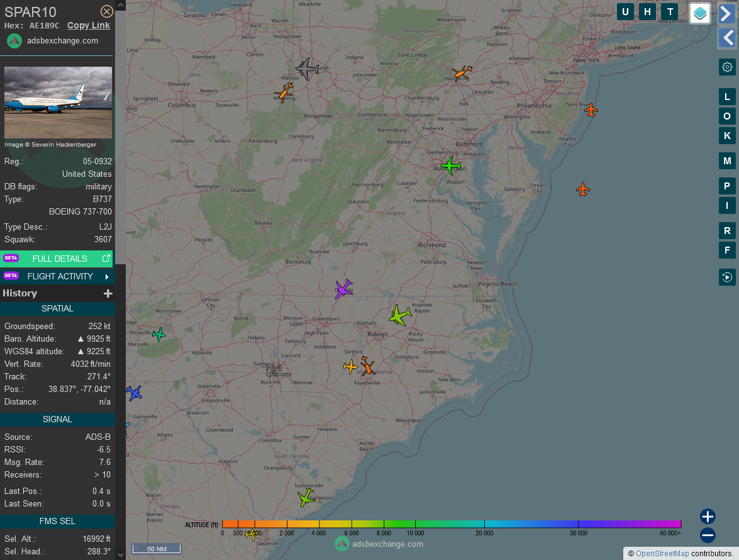
Task: Select the orange helicopter near Wheeling
Action: pos(284,92)
